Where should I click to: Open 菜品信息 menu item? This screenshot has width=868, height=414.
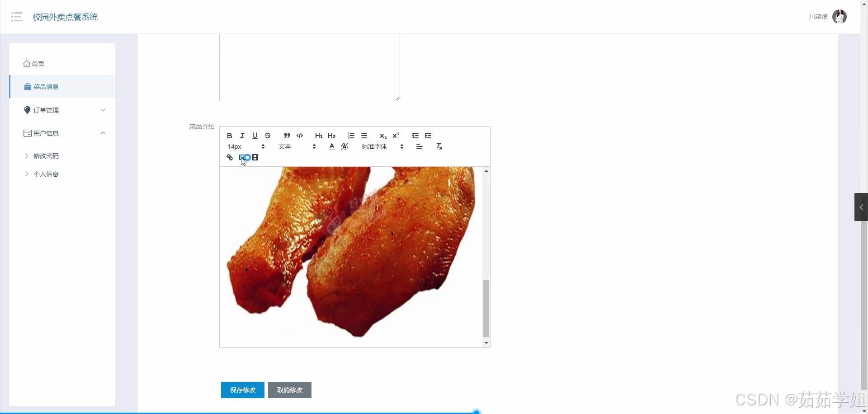pos(62,87)
